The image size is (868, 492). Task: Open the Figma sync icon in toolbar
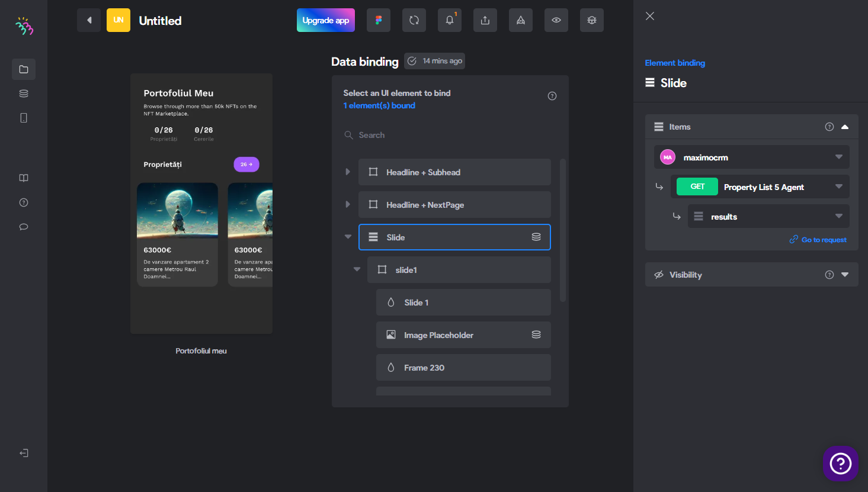[379, 20]
